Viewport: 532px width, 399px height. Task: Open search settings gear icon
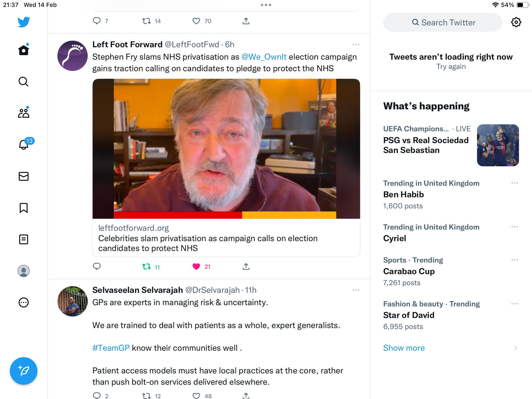[x=516, y=22]
